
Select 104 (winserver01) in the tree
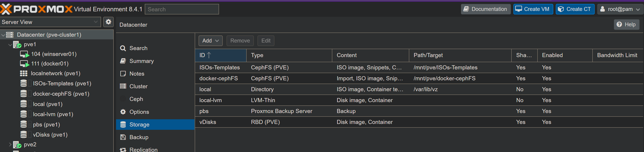(54, 54)
